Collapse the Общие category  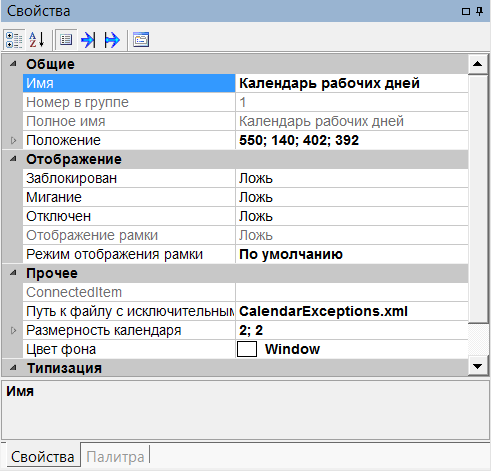(x=13, y=64)
